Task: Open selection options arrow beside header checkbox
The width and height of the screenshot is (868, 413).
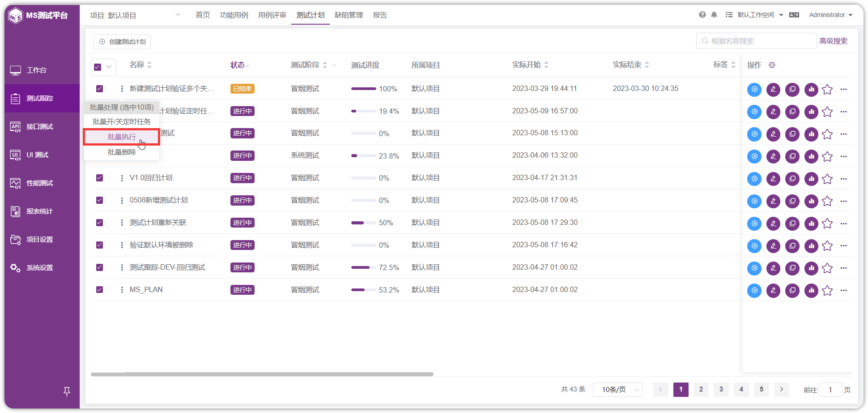Action: pyautogui.click(x=109, y=67)
